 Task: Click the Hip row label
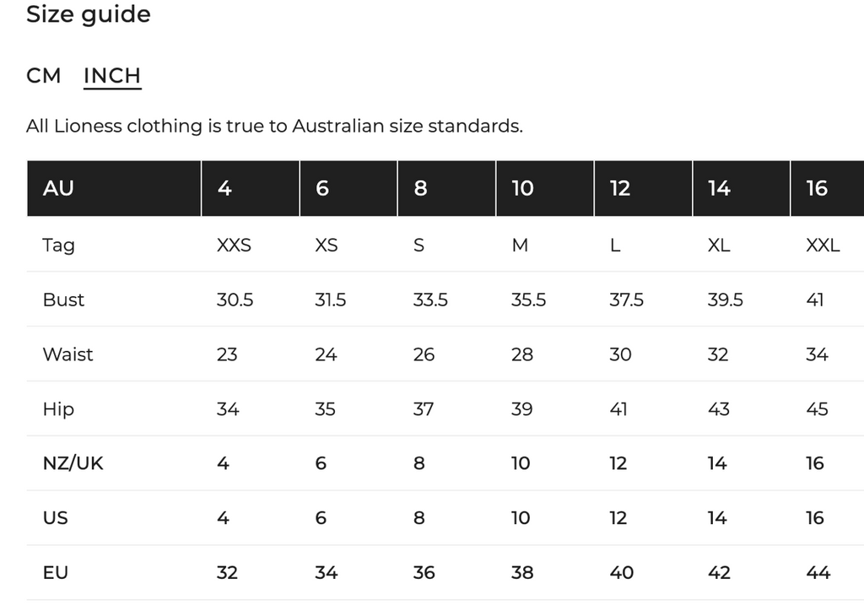pyautogui.click(x=58, y=409)
